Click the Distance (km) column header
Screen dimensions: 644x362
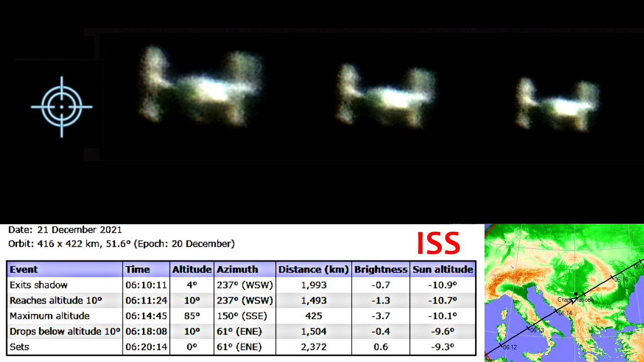[313, 269]
